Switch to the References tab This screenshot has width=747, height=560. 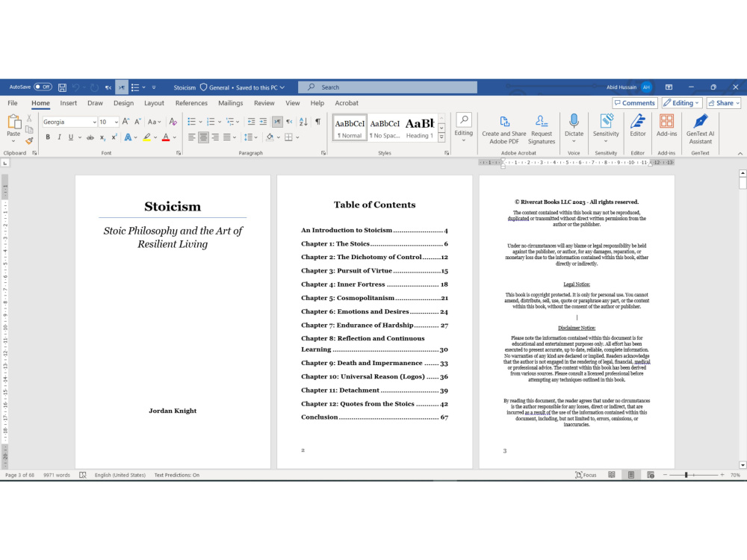point(191,103)
